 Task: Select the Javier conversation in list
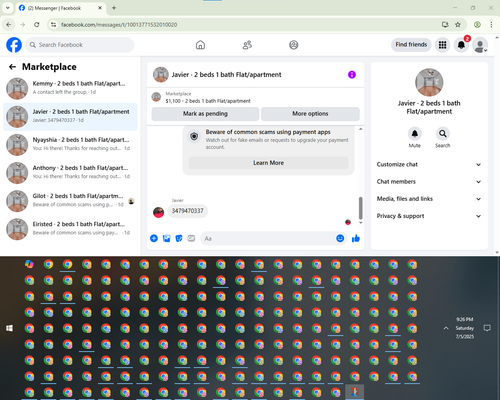pos(70,117)
